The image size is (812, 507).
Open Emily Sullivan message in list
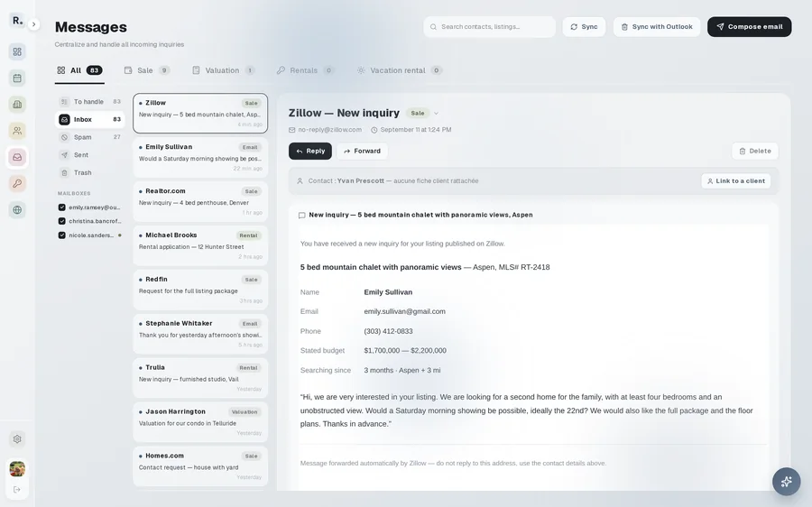tap(200, 158)
